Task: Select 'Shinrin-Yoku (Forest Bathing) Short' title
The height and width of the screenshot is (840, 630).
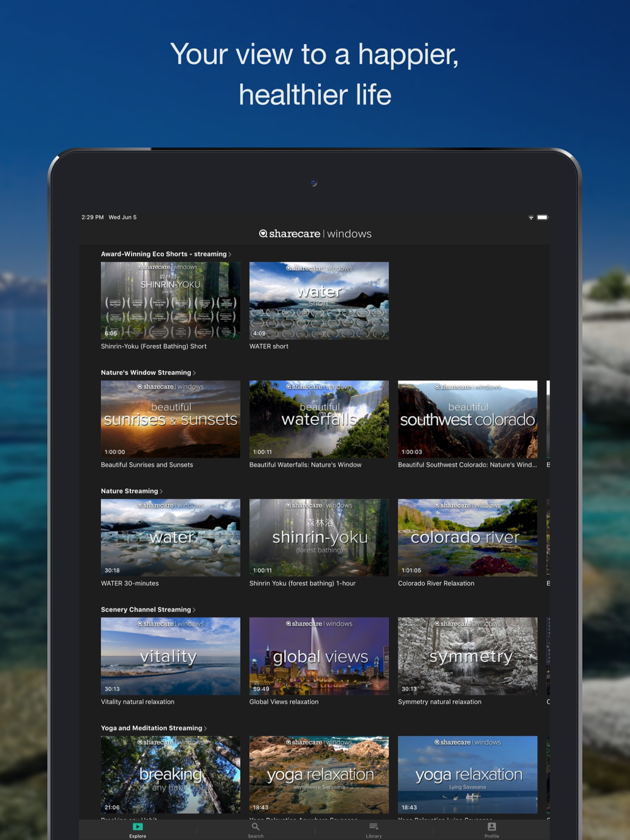Action: tap(154, 346)
